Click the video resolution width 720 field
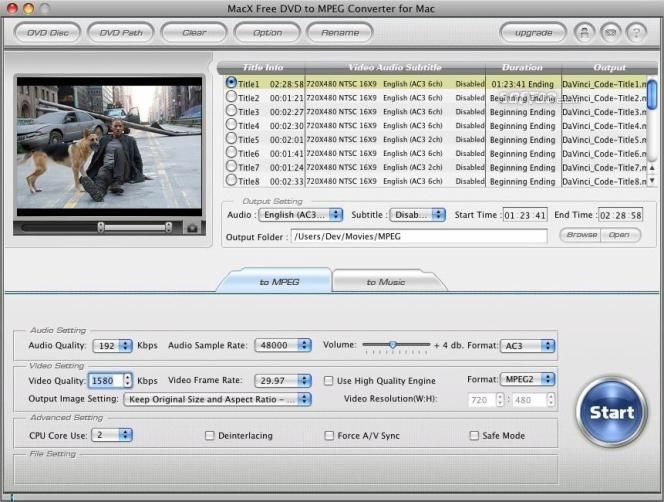Screen dimensions: 664x502 (x=482, y=400)
